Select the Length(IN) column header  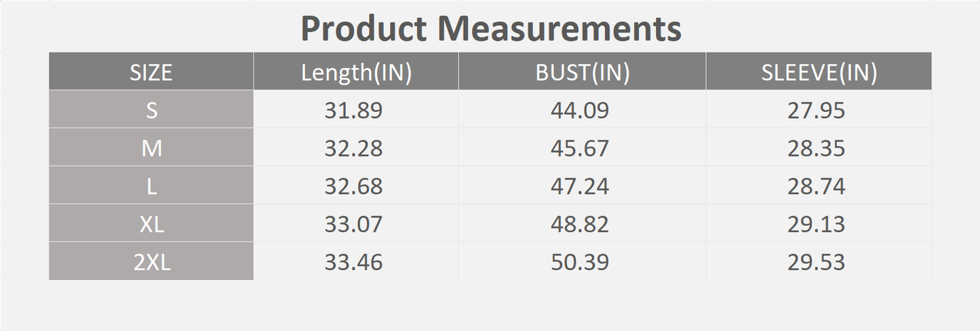pos(356,72)
